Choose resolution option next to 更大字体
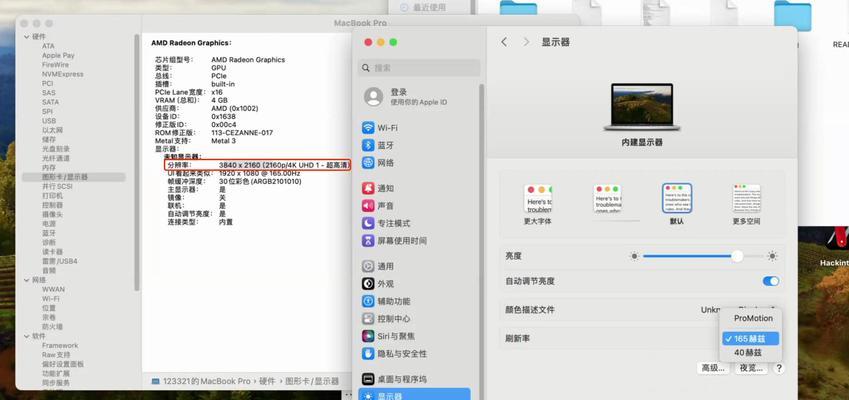Screen dimensions: 849x400 pyautogui.click(x=608, y=199)
